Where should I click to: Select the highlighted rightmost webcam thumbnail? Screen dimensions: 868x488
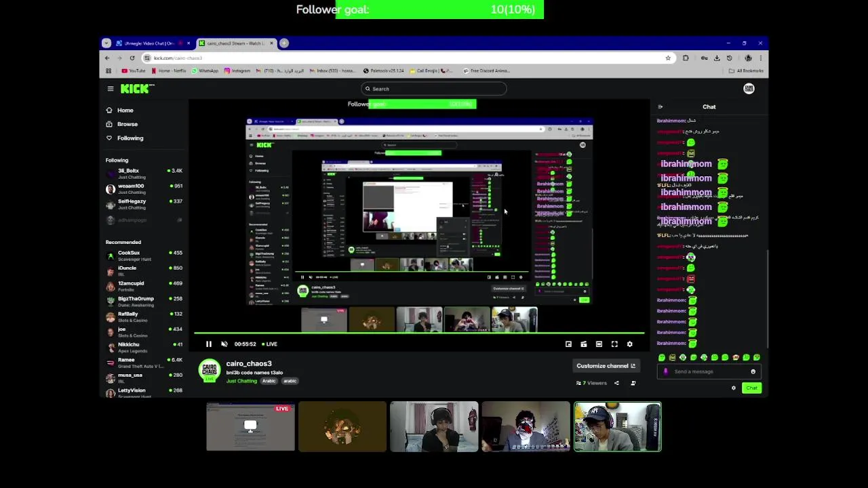point(617,427)
